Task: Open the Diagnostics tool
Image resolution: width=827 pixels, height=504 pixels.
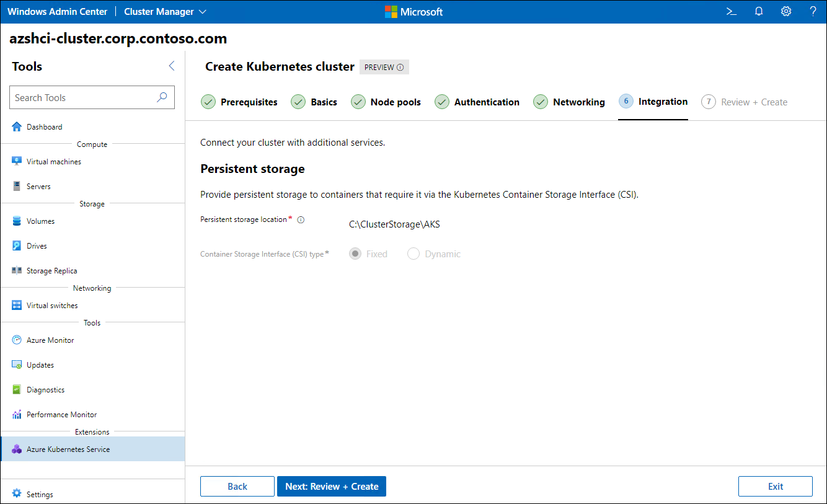Action: coord(45,389)
